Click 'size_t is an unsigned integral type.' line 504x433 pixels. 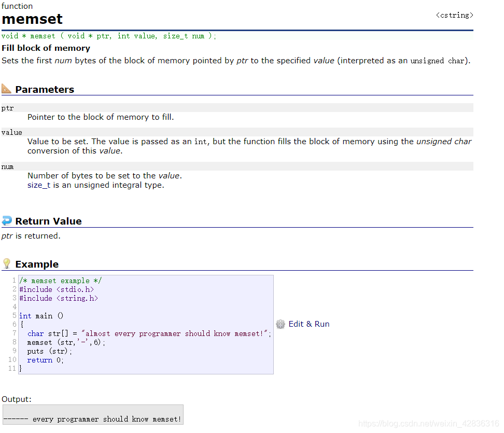(x=96, y=185)
